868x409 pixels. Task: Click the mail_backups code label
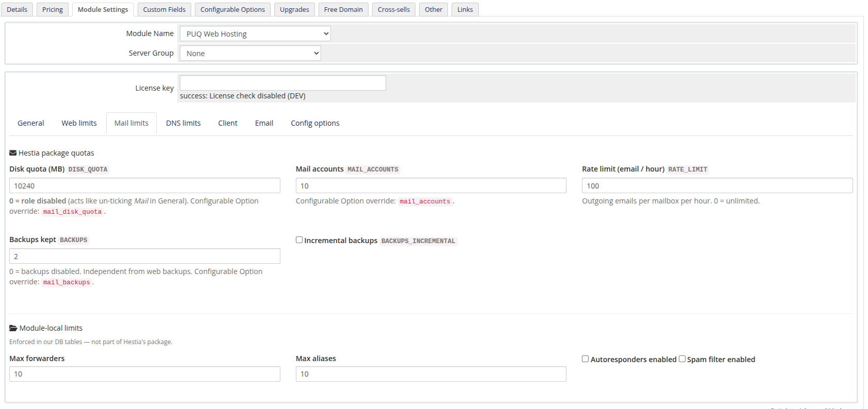click(66, 282)
